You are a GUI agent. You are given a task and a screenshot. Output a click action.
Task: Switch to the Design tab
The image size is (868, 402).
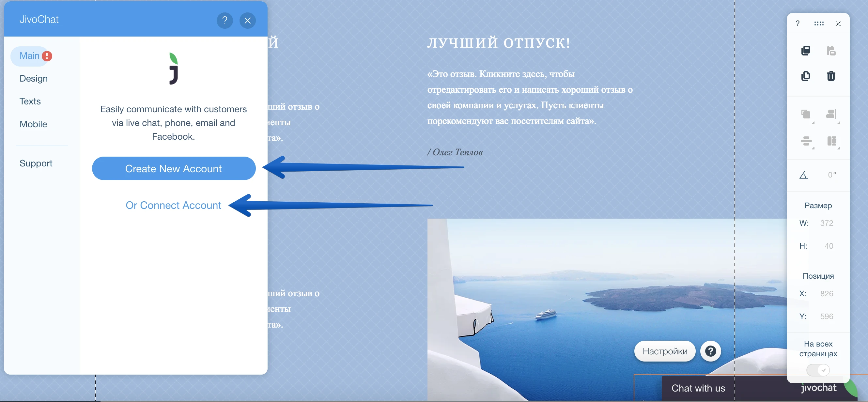pyautogui.click(x=33, y=79)
